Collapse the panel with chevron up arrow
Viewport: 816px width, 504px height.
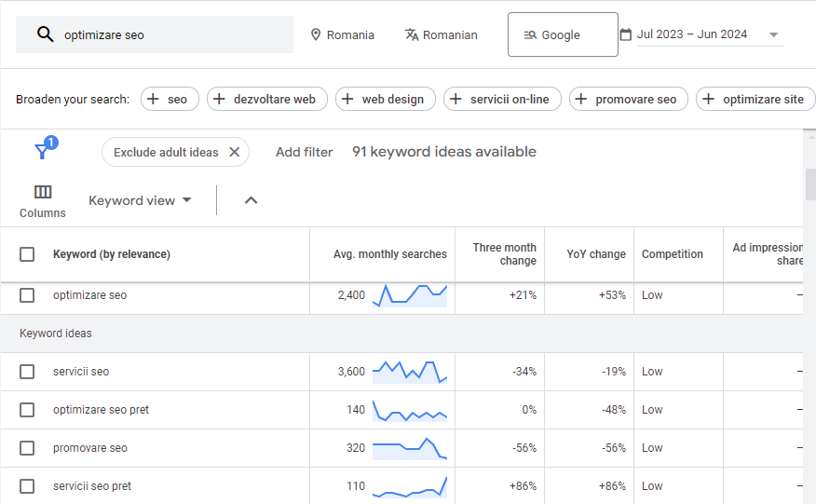coord(251,200)
